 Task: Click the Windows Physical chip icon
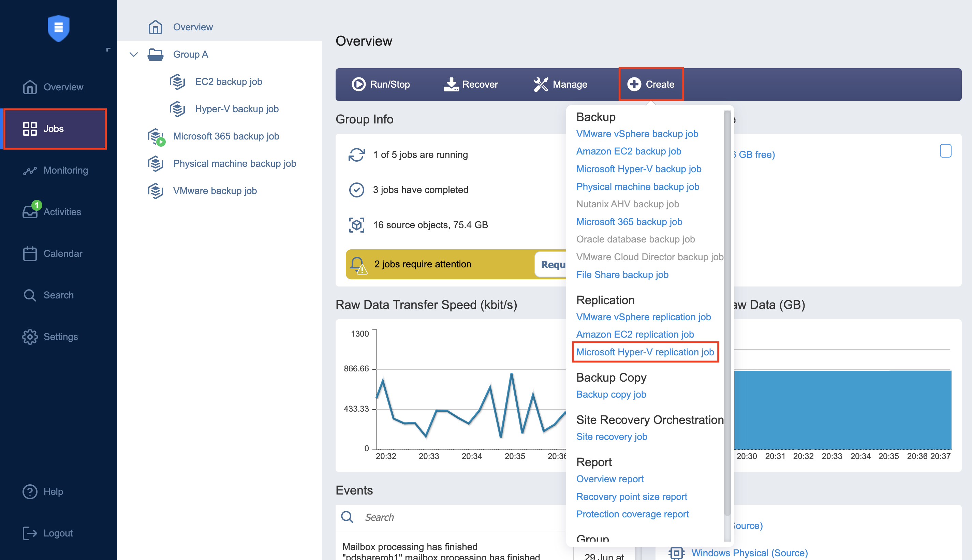pos(676,553)
